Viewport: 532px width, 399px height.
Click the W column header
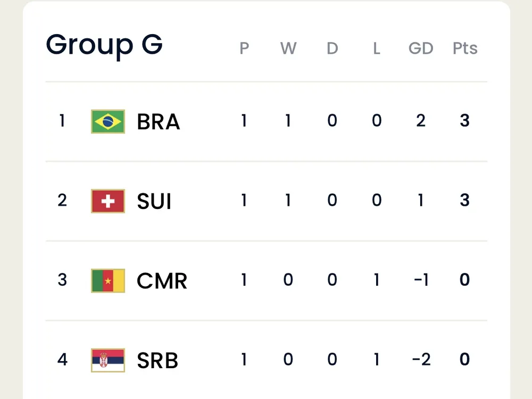click(288, 48)
